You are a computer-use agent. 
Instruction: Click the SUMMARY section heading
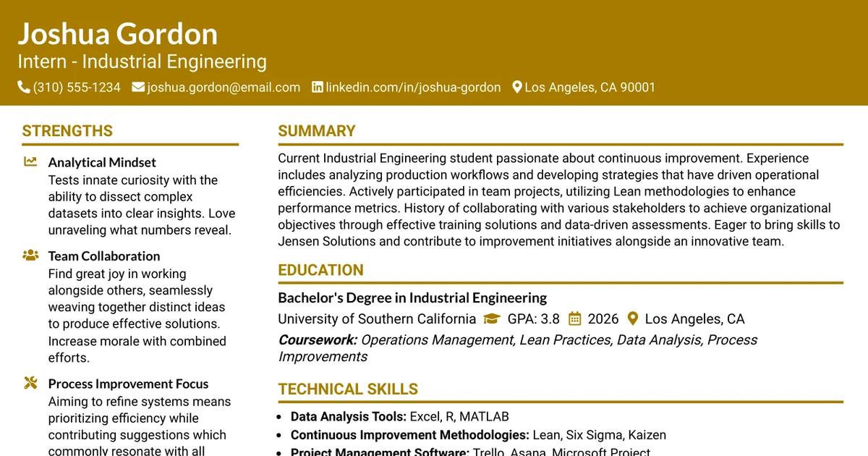coord(317,131)
